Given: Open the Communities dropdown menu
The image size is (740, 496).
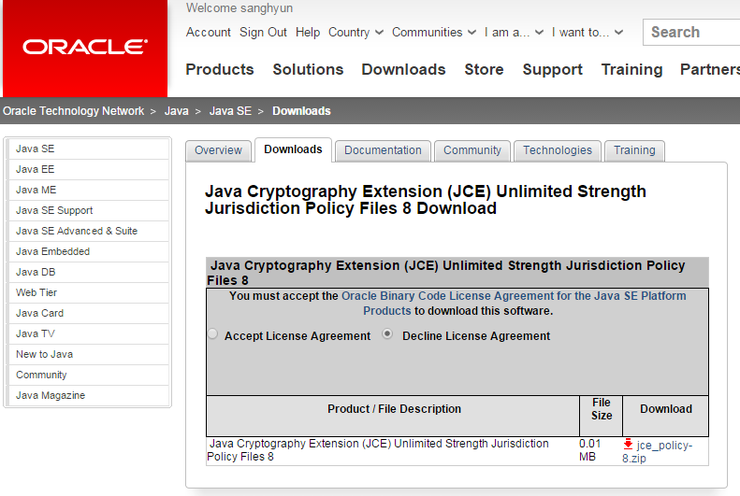Looking at the screenshot, I should click(x=433, y=32).
